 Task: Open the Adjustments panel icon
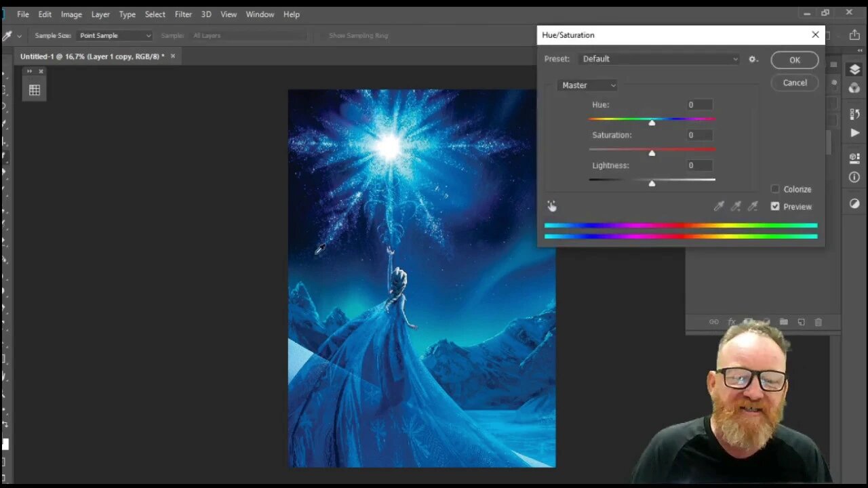click(854, 203)
